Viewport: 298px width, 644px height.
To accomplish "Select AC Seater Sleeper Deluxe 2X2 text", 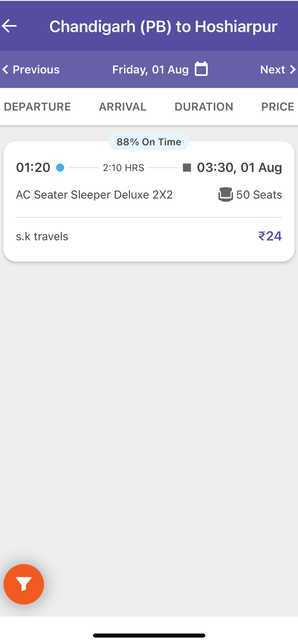I will pyautogui.click(x=94, y=195).
